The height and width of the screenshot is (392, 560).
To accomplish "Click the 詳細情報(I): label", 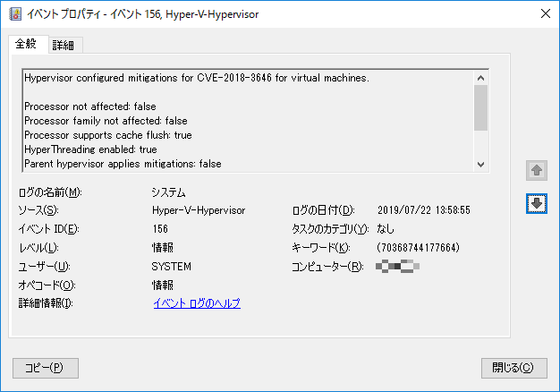I will point(46,303).
